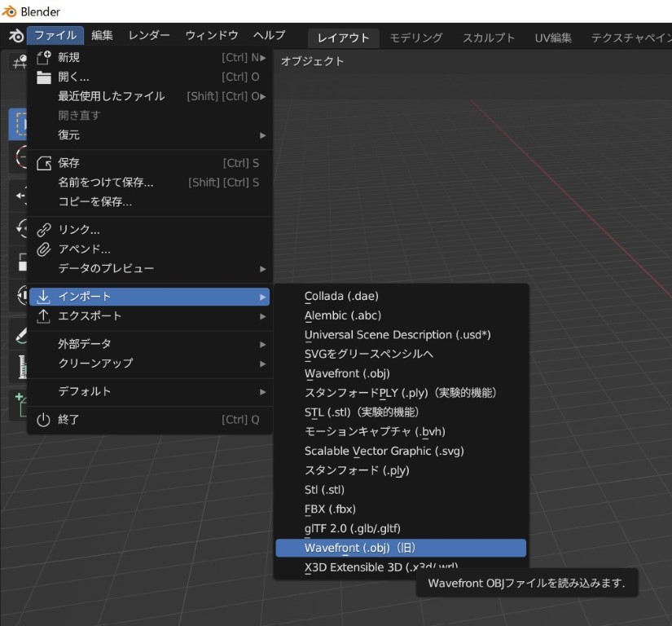Click the Quit power icon
Image resolution: width=672 pixels, height=626 pixels.
(x=44, y=420)
